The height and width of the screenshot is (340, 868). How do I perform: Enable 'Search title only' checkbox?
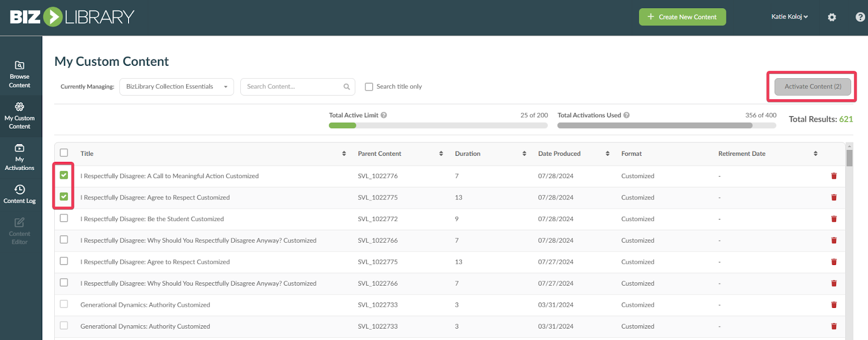[x=369, y=87]
